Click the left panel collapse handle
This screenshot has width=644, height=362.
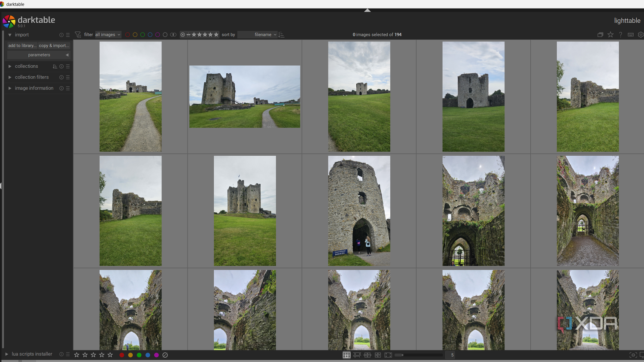[1, 186]
